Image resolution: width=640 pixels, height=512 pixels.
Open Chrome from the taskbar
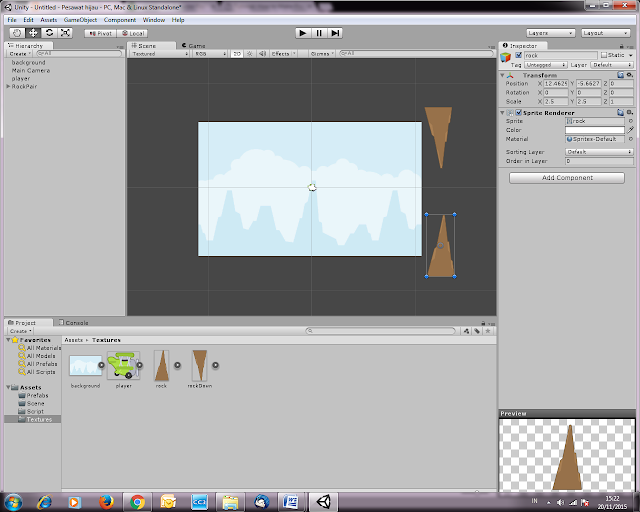point(138,502)
